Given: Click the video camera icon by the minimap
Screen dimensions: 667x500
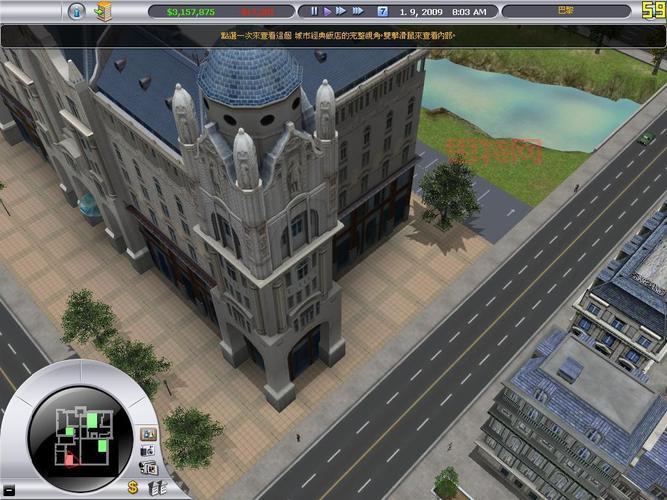Looking at the screenshot, I should tap(148, 467).
